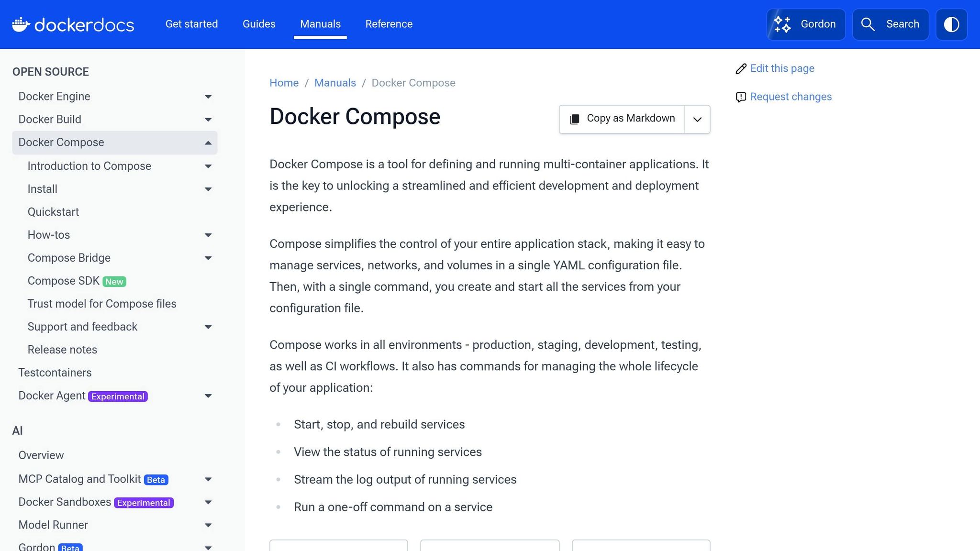Open Trust model for Compose files page
Screen dimensions: 980x551
pos(102,304)
